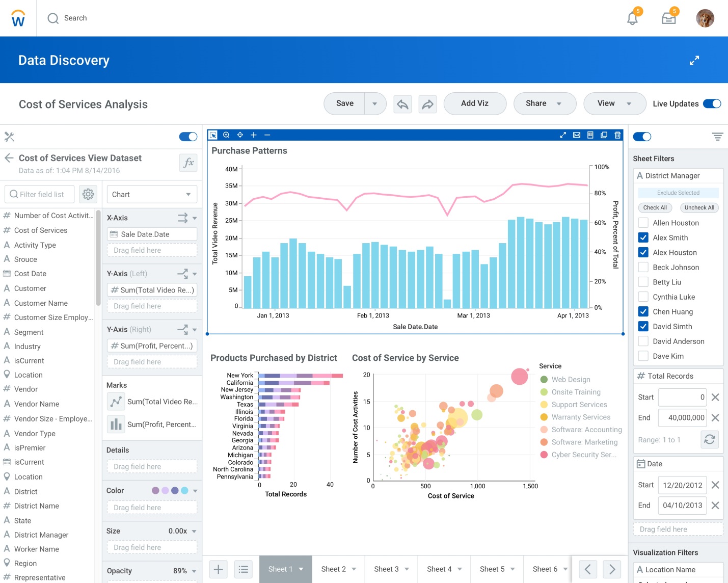Click the notifications bell icon

pyautogui.click(x=632, y=18)
